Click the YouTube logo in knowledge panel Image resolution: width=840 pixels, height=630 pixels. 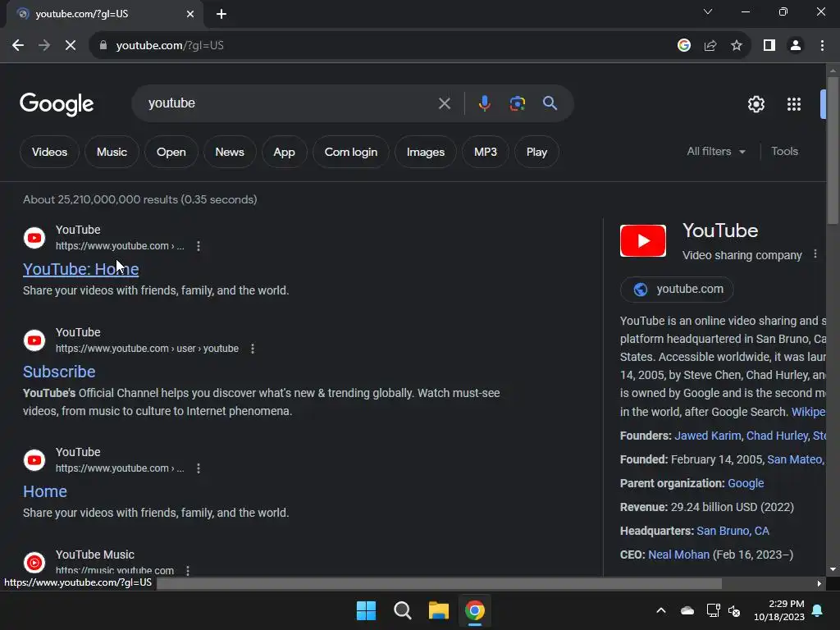pos(643,240)
